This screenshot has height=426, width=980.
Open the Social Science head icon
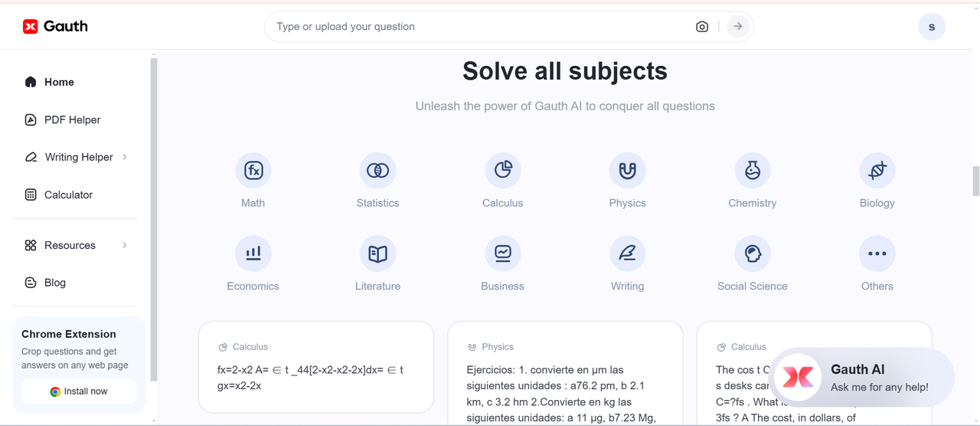coord(753,254)
